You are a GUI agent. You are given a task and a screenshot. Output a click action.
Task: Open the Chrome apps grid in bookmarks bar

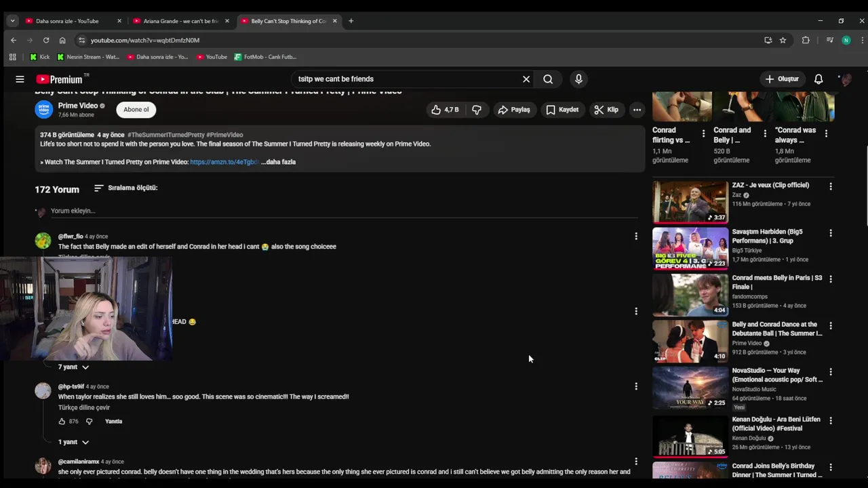[x=12, y=57]
